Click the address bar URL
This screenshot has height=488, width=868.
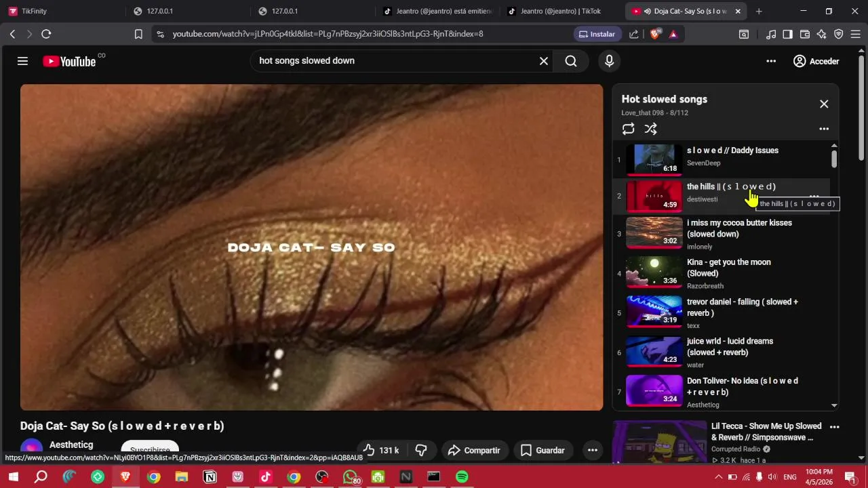328,34
